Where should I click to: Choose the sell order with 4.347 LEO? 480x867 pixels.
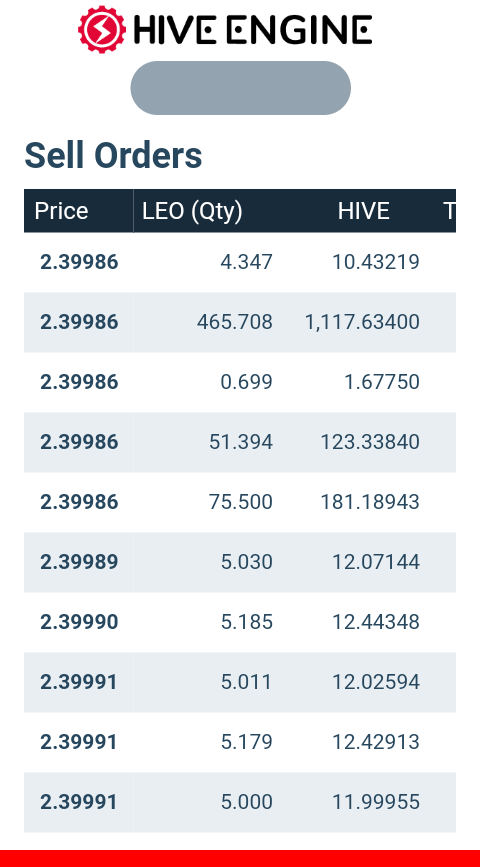pos(240,262)
